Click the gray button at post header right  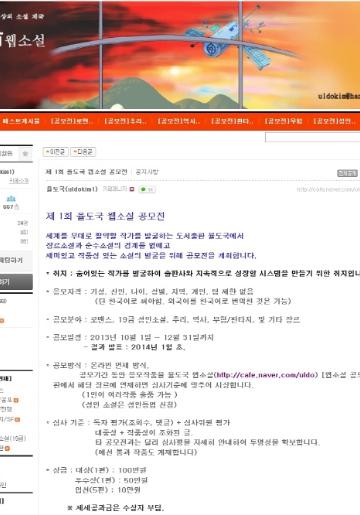(x=347, y=173)
